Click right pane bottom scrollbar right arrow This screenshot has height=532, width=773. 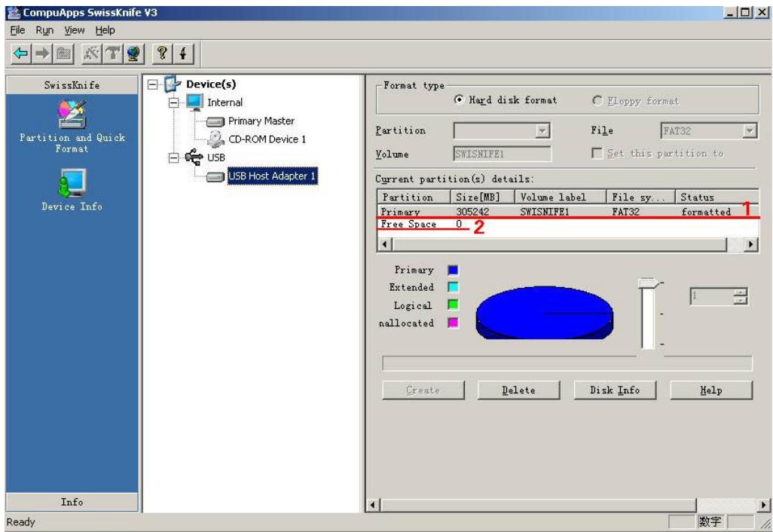point(764,505)
